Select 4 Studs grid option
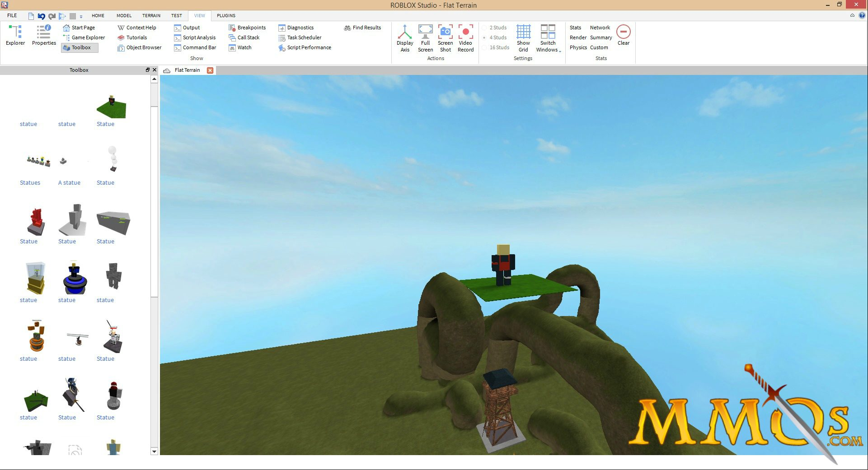This screenshot has height=470, width=868. pyautogui.click(x=494, y=37)
